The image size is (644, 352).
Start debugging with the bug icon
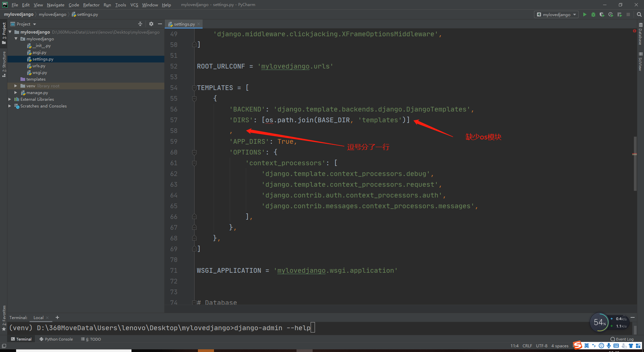(593, 14)
